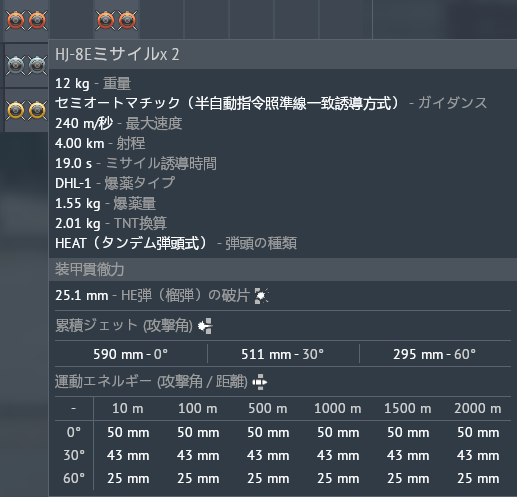517x497 pixels.
Task: Click the 運動エネルギー (攻撃角 / 距離) label
Action: 151,382
